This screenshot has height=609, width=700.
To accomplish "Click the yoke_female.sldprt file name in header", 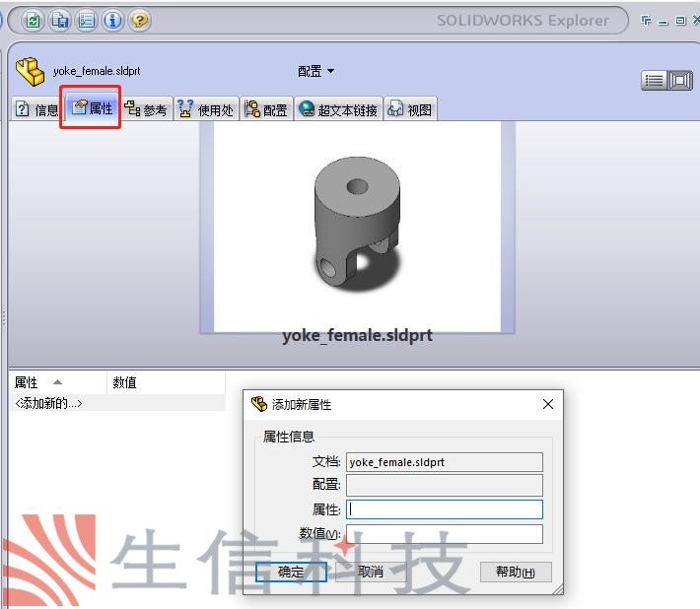I will [x=97, y=71].
